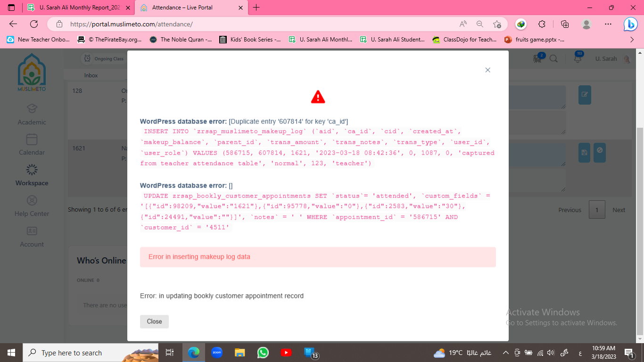
Task: Open the volume control in tray
Action: [551, 353]
